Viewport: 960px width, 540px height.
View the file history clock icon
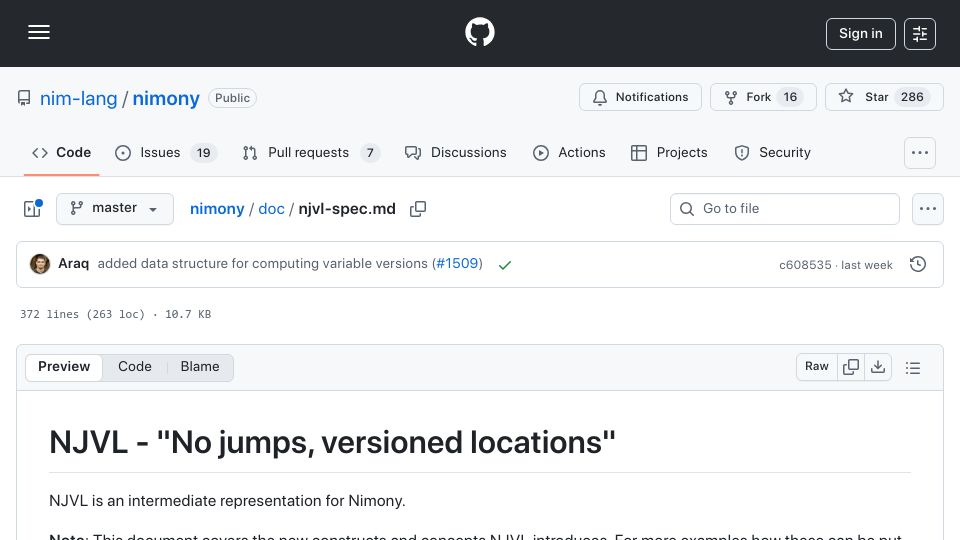point(918,264)
